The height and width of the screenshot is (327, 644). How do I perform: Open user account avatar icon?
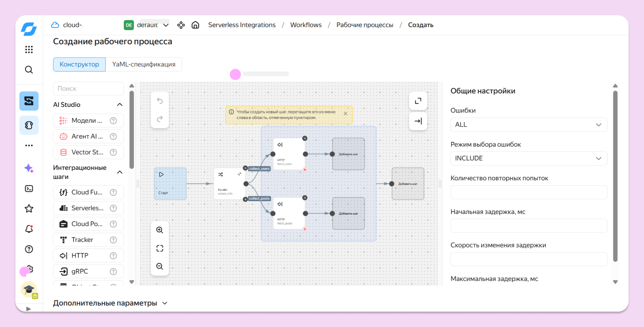tap(29, 290)
